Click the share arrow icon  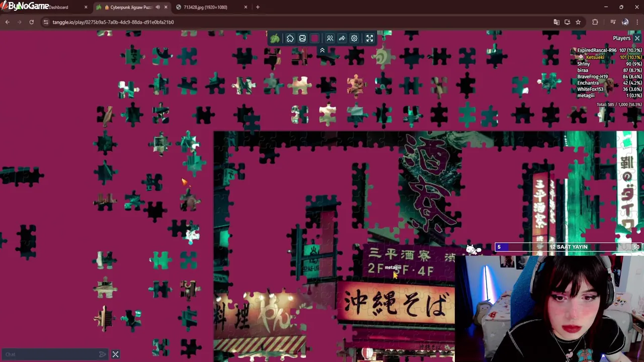342,38
